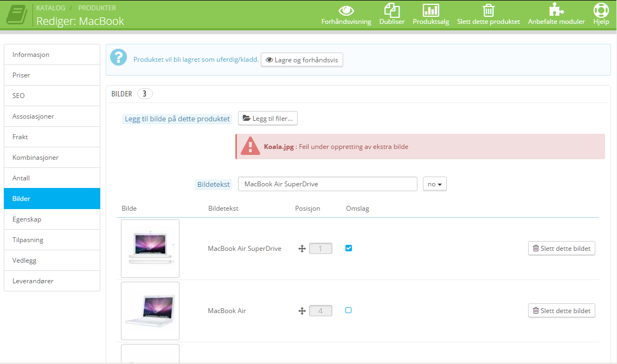Open Kombinasjoner tab
Screen dimensions: 617x364
coord(52,157)
